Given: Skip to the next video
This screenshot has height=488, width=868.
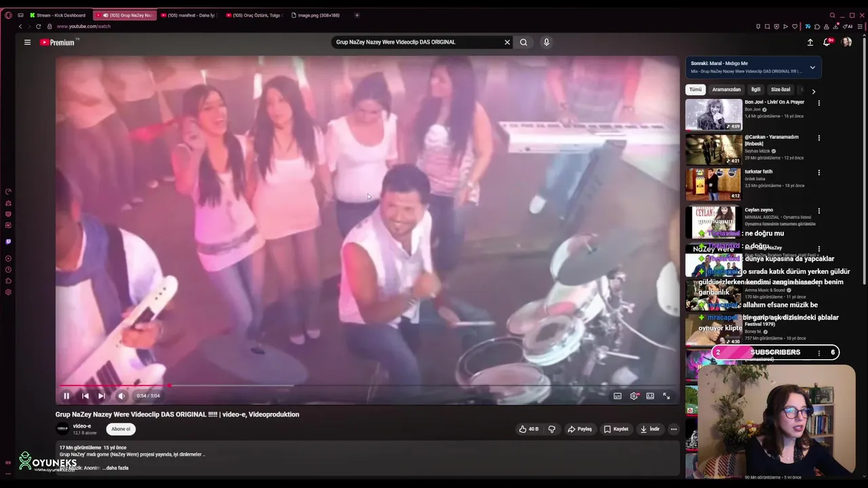Looking at the screenshot, I should click(x=102, y=396).
